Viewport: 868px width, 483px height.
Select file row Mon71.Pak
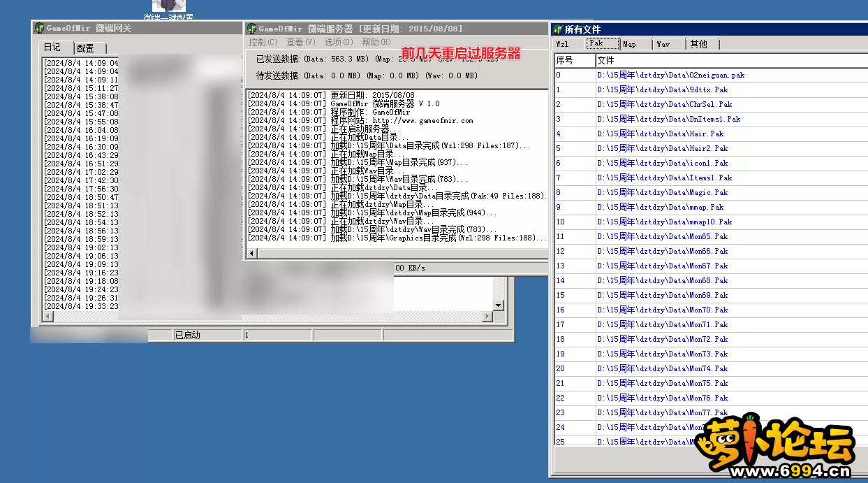click(x=711, y=324)
